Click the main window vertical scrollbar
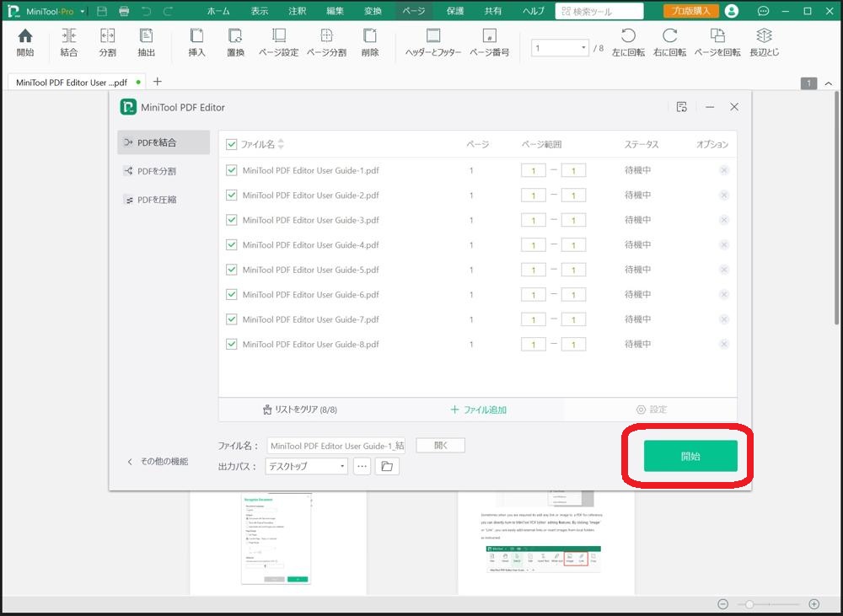This screenshot has width=843, height=616. click(836, 208)
